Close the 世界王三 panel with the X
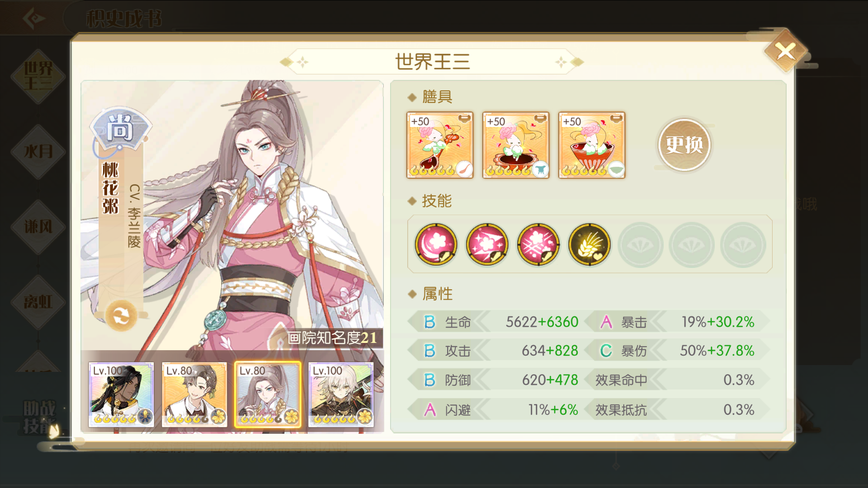The image size is (868, 488). [786, 51]
